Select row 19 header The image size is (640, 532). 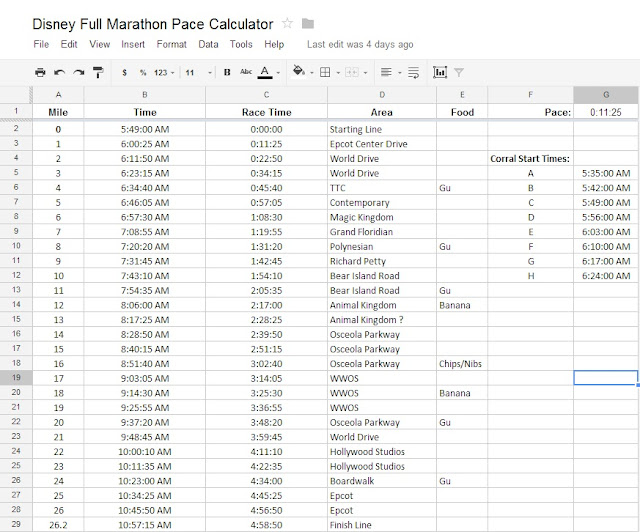click(16, 378)
